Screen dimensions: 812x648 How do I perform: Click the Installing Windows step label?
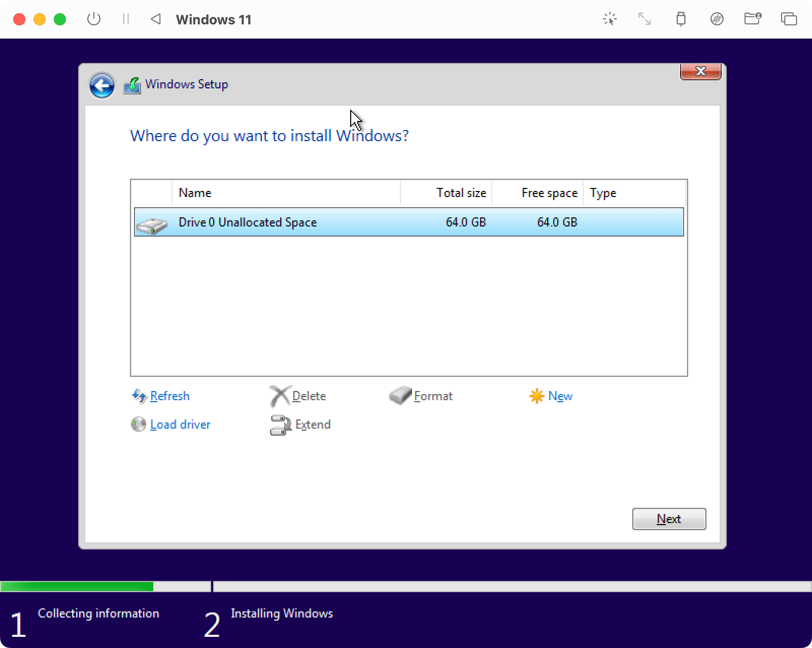coord(282,613)
